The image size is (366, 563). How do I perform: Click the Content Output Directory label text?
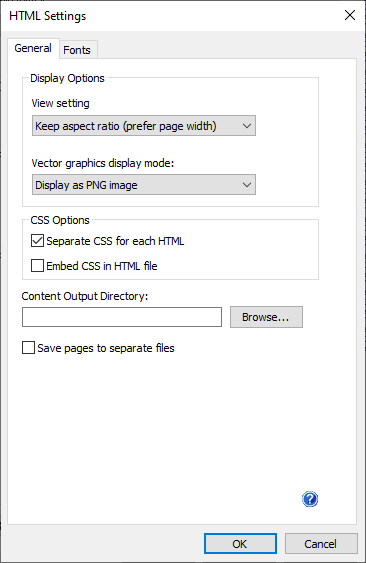click(x=85, y=296)
